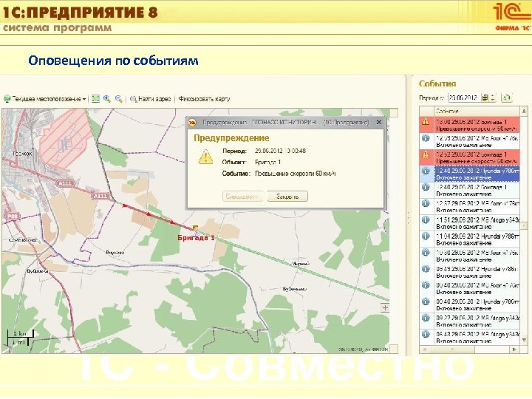Select the 13:00 Бригада 1 speeding event
Screen dimensions: 532x399
469,125
